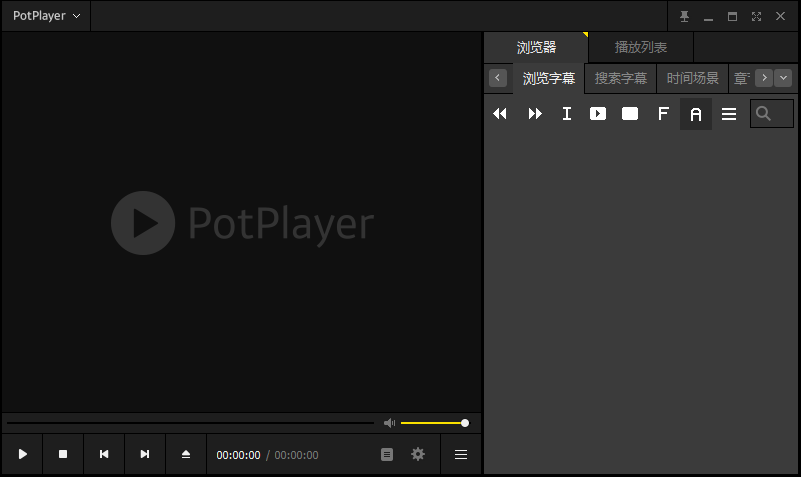Image resolution: width=801 pixels, height=477 pixels.
Task: Maximize the PotPlayer window
Action: click(732, 16)
